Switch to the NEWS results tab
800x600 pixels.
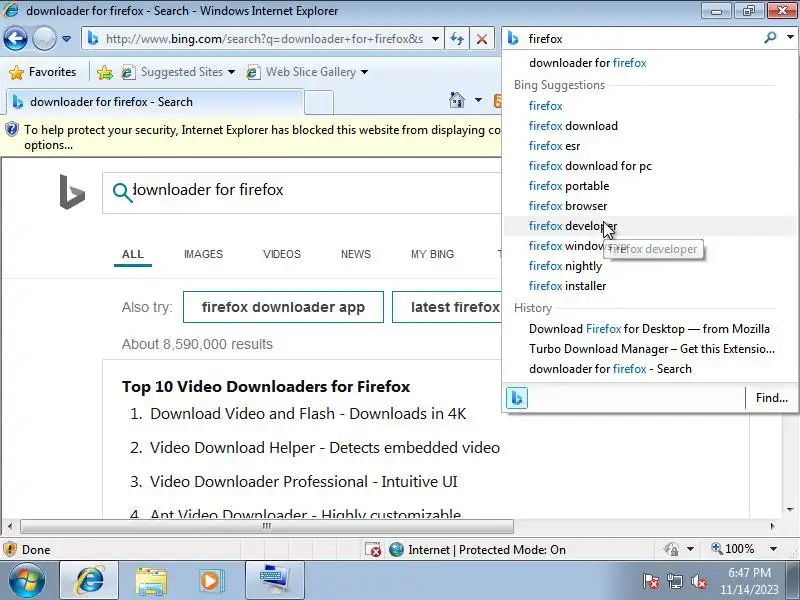click(356, 254)
